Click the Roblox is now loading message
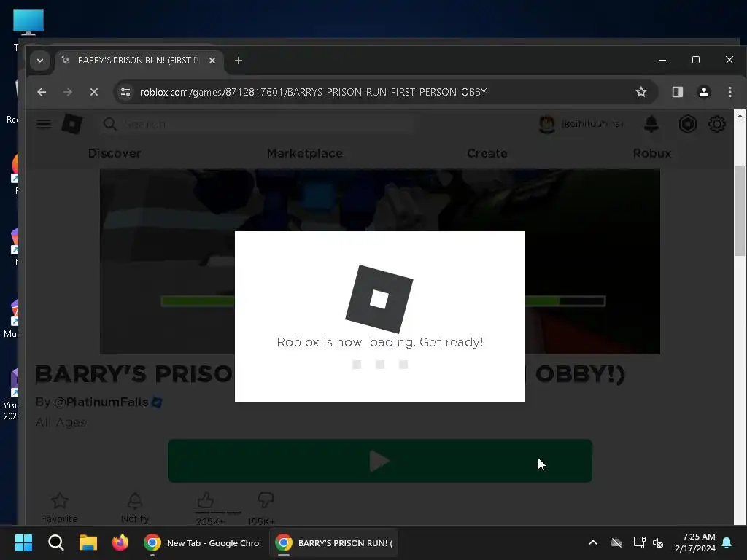Screen dimensions: 747x560 [379, 343]
